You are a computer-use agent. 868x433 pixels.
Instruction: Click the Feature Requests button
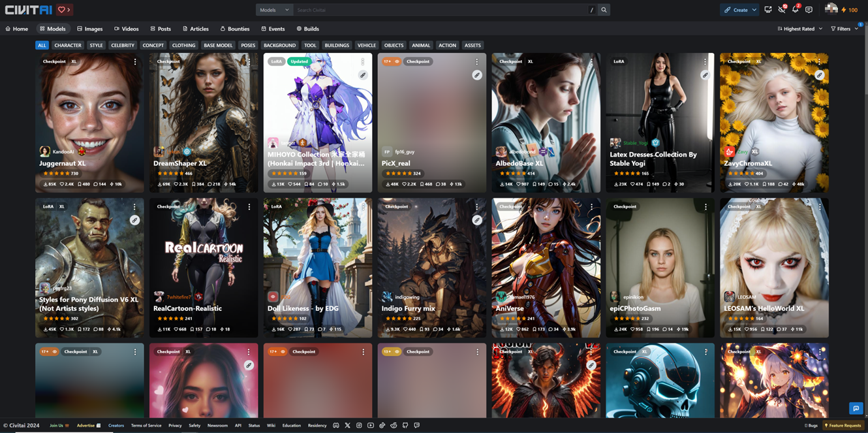pos(843,425)
